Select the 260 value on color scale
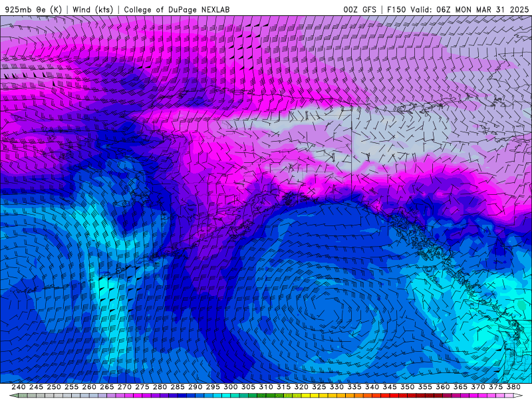 pos(89,387)
